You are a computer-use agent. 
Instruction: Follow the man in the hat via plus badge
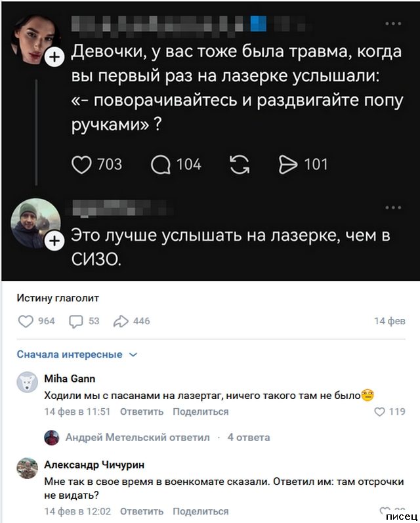pyautogui.click(x=55, y=243)
